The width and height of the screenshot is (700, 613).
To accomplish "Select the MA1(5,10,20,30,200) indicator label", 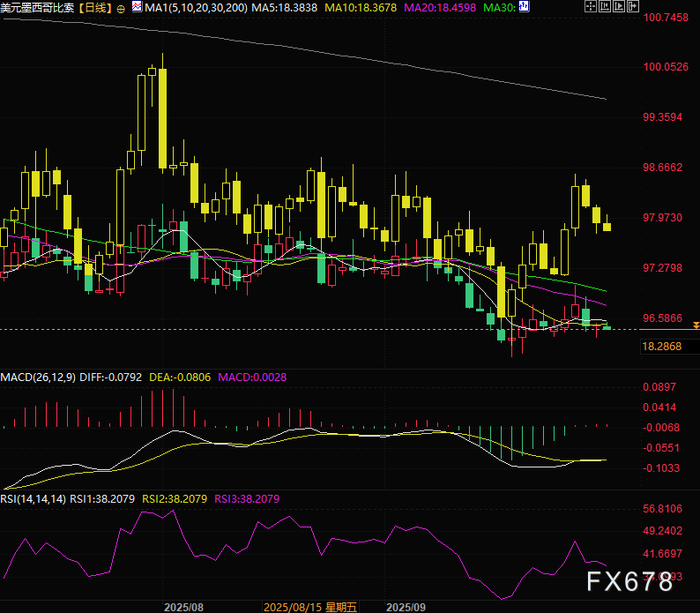I will pyautogui.click(x=195, y=8).
